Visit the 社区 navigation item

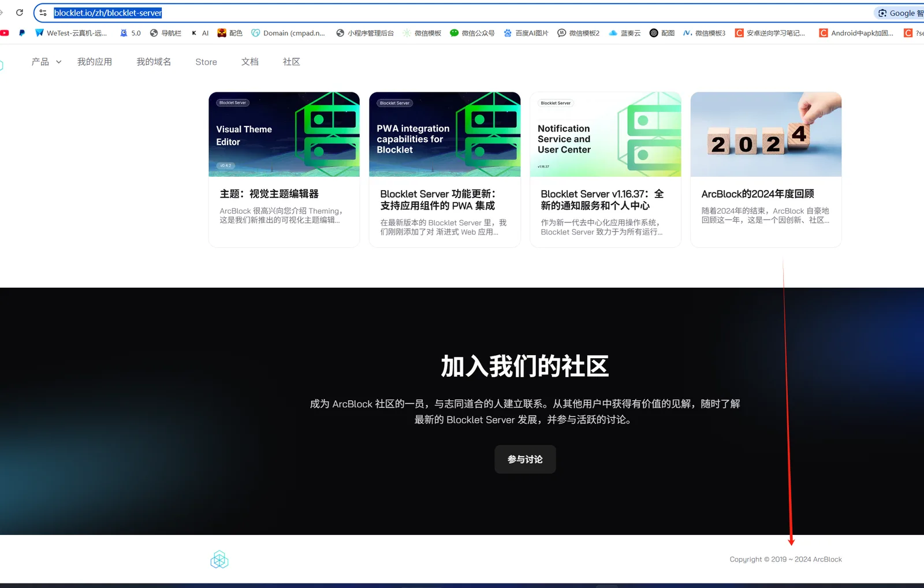[292, 62]
